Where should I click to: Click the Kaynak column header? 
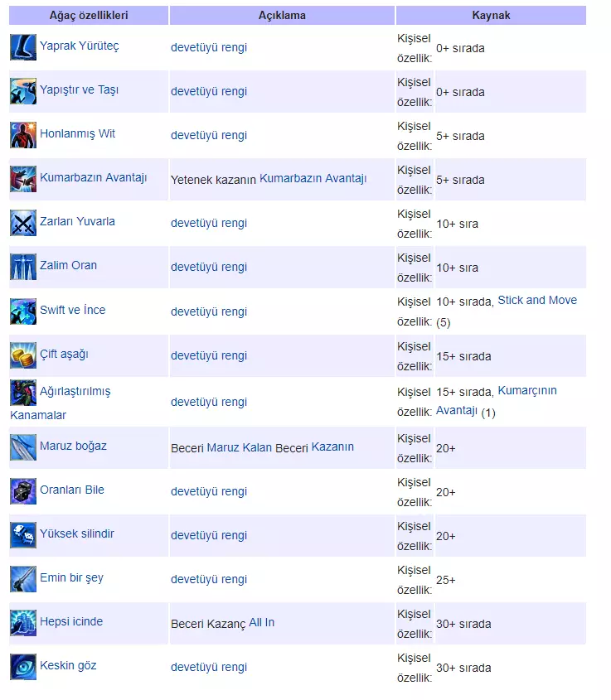click(491, 15)
